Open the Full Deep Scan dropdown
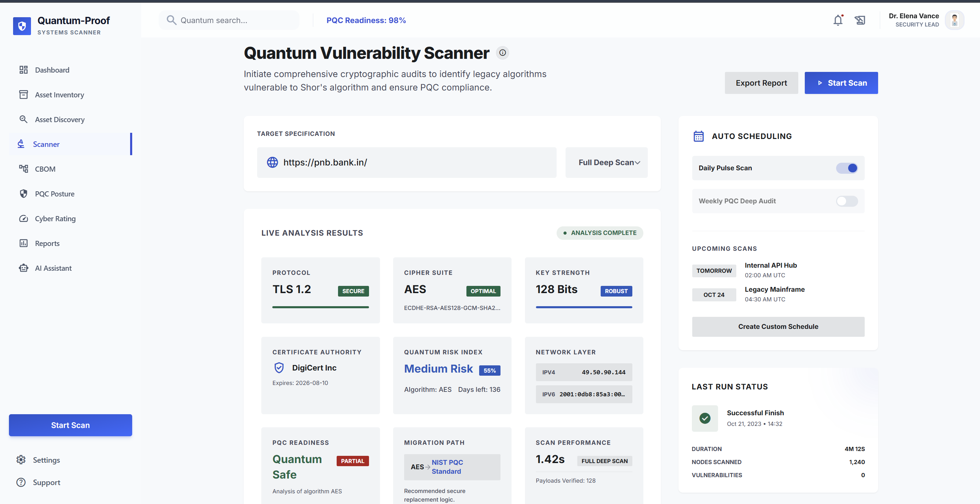The height and width of the screenshot is (504, 980). [607, 162]
